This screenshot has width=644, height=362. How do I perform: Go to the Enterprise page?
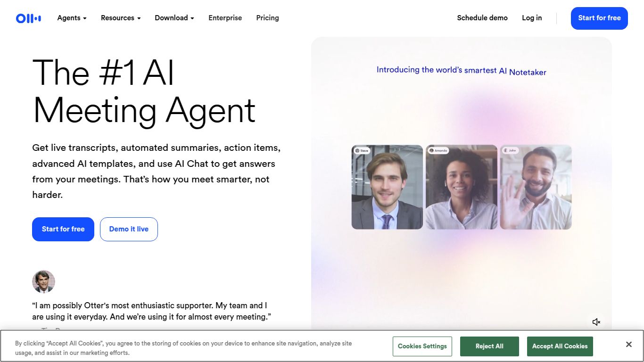pos(225,18)
